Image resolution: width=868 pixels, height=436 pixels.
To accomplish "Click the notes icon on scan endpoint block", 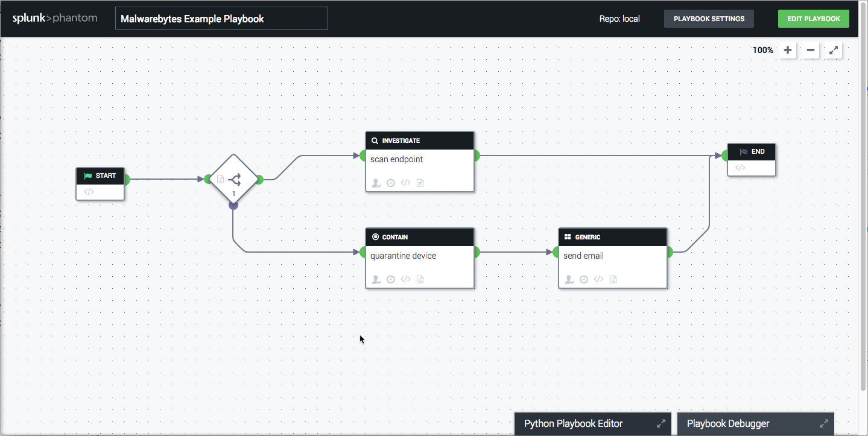I will 420,183.
